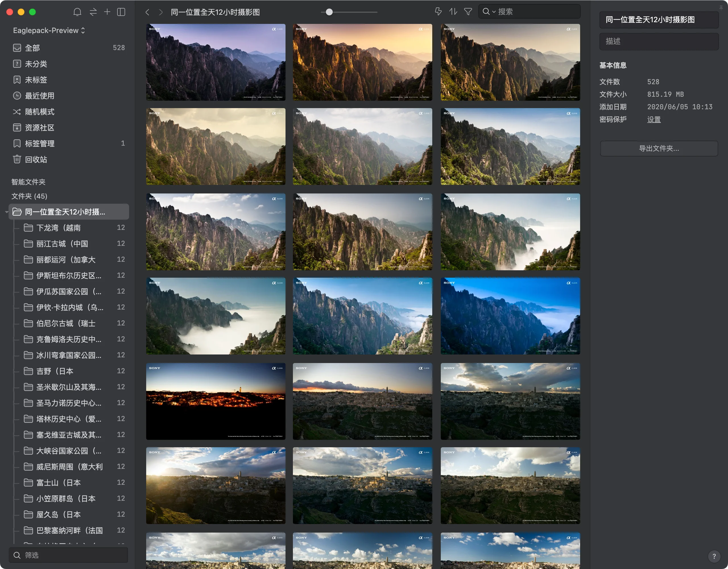Click the switch library arrows icon
This screenshot has width=728, height=569.
coord(93,12)
